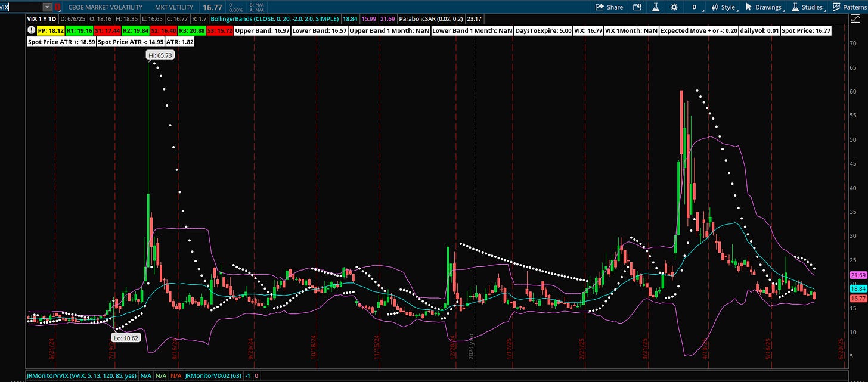Image resolution: width=868 pixels, height=382 pixels.
Task: Click the JRMonitorVIX02 (63) study label
Action: 214,376
